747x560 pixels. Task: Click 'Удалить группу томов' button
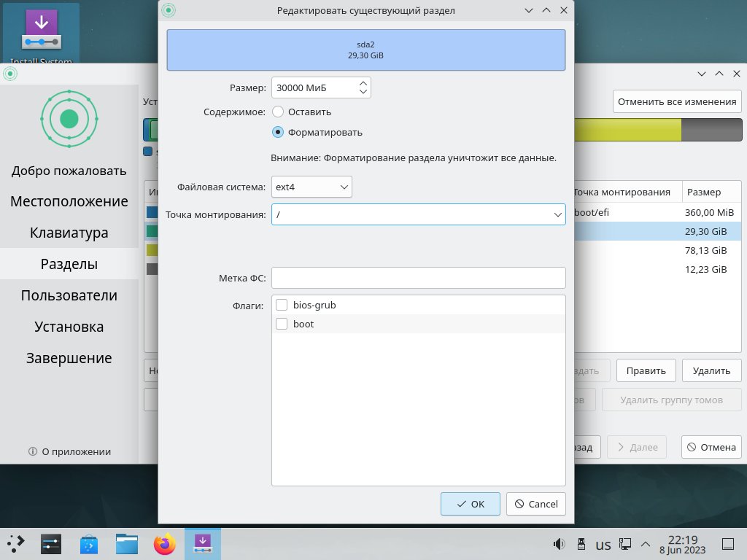click(x=671, y=400)
